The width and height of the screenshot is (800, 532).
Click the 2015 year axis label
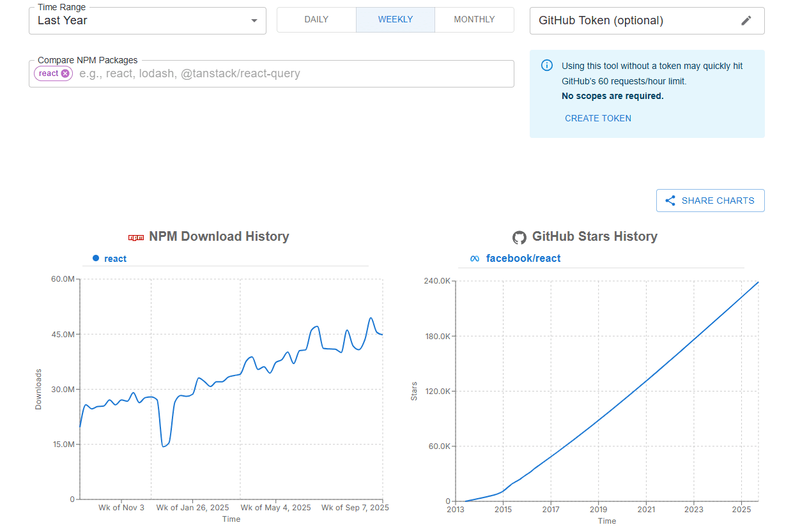tap(504, 510)
